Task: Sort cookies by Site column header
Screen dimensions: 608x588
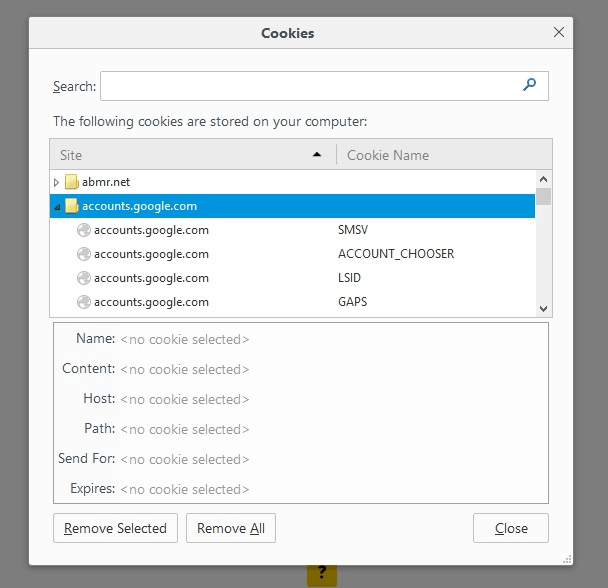Action: 190,155
